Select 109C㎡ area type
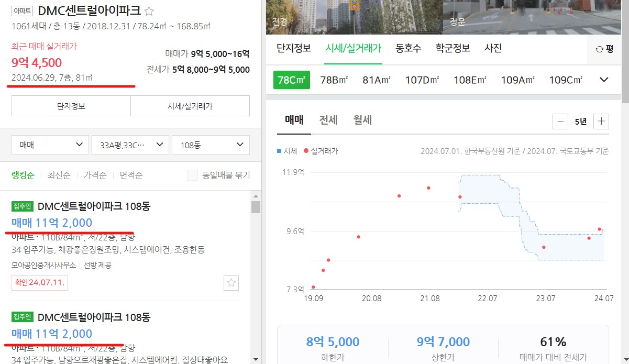The width and height of the screenshot is (629, 364). pos(566,80)
